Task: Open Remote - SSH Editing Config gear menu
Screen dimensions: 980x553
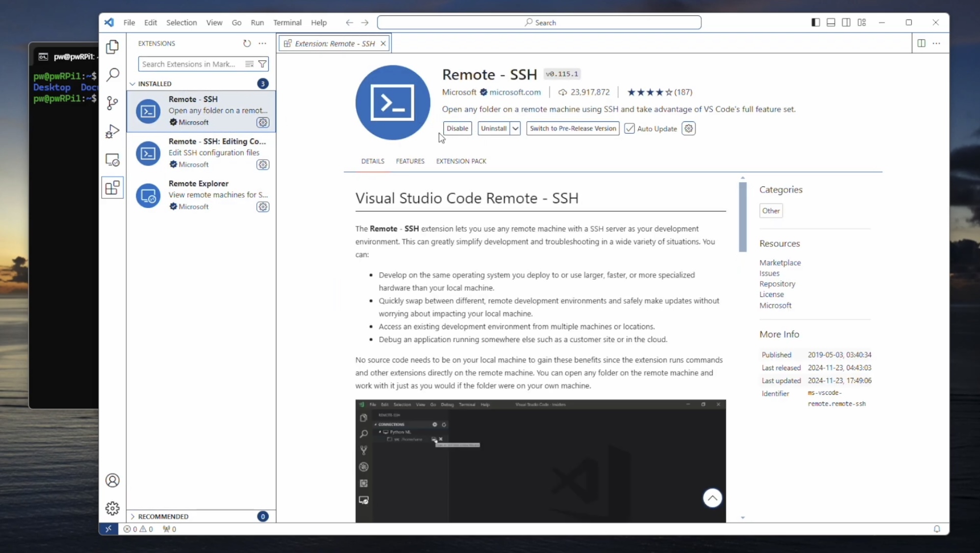Action: tap(263, 165)
